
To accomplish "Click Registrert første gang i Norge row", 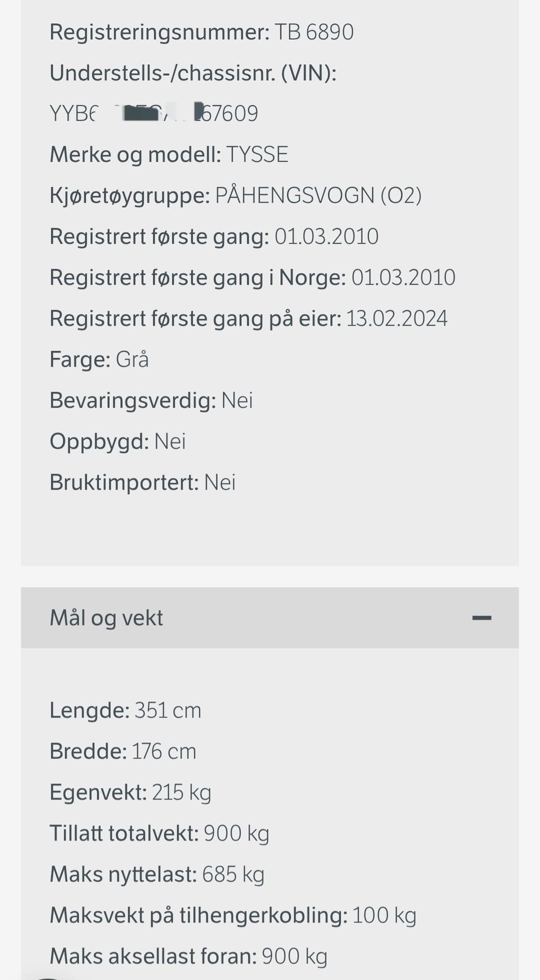I will (253, 278).
